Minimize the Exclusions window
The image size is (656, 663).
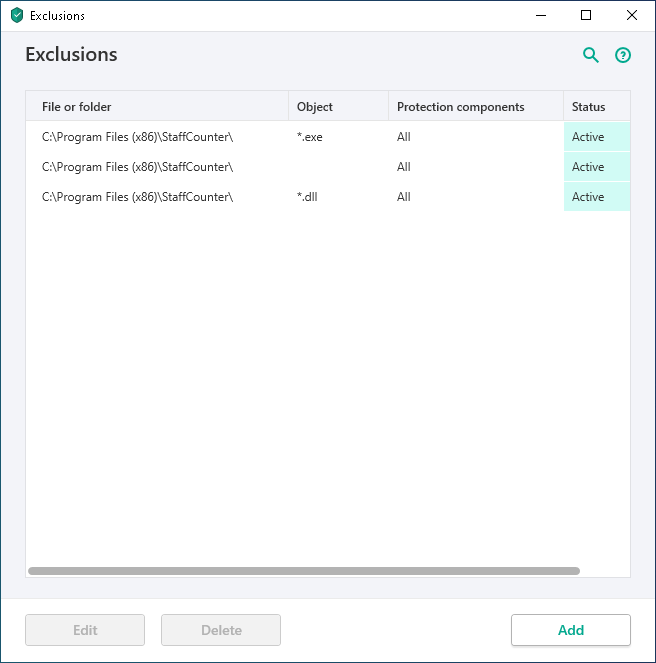tap(541, 16)
